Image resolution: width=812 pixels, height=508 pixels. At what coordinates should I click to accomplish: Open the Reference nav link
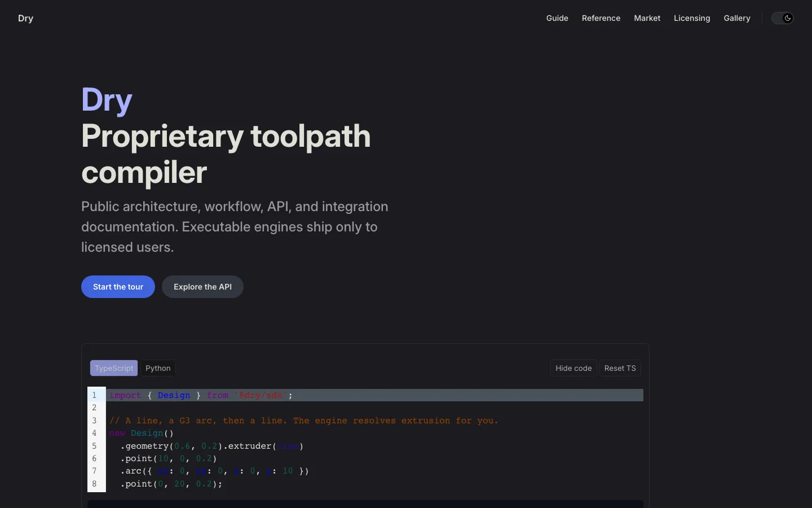click(x=601, y=18)
